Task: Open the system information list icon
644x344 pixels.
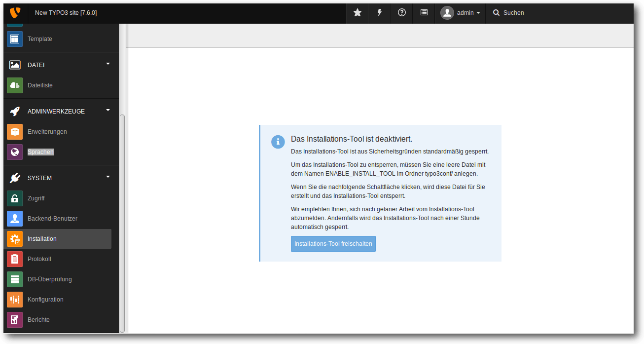Action: tap(424, 13)
